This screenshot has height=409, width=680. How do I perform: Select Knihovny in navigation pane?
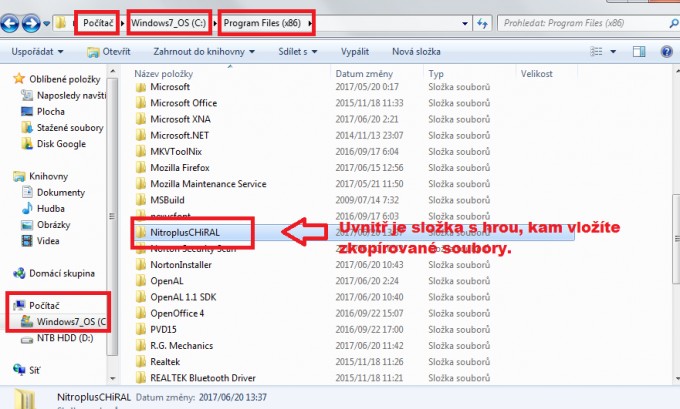[41, 176]
